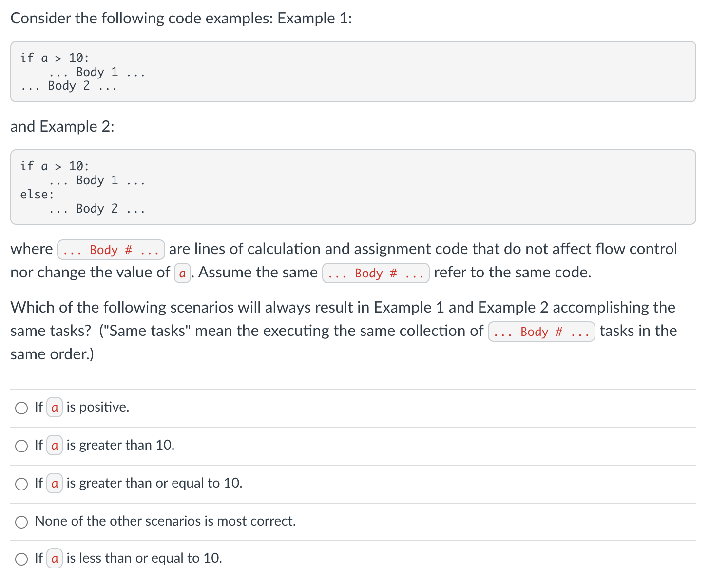Image resolution: width=710 pixels, height=588 pixels.
Task: Click the 'is positive.' answer text
Action: [x=98, y=407]
